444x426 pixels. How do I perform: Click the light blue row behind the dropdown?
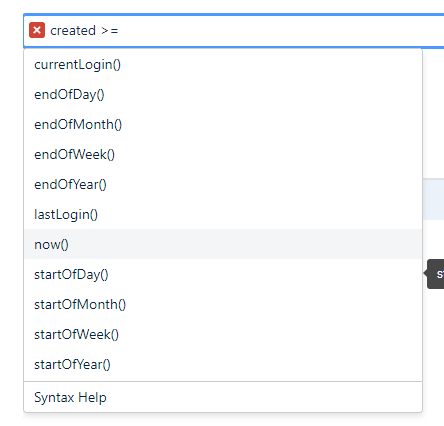click(x=433, y=199)
